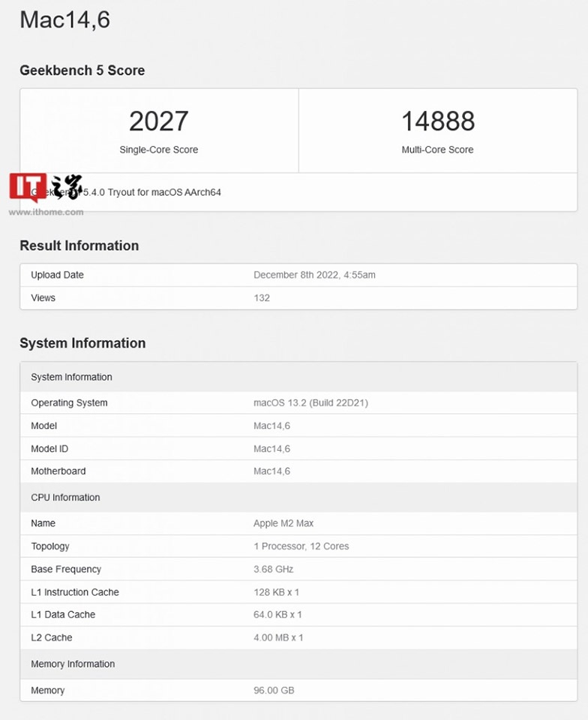Image resolution: width=588 pixels, height=720 pixels.
Task: Click the Operating System label
Action: pyautogui.click(x=69, y=403)
